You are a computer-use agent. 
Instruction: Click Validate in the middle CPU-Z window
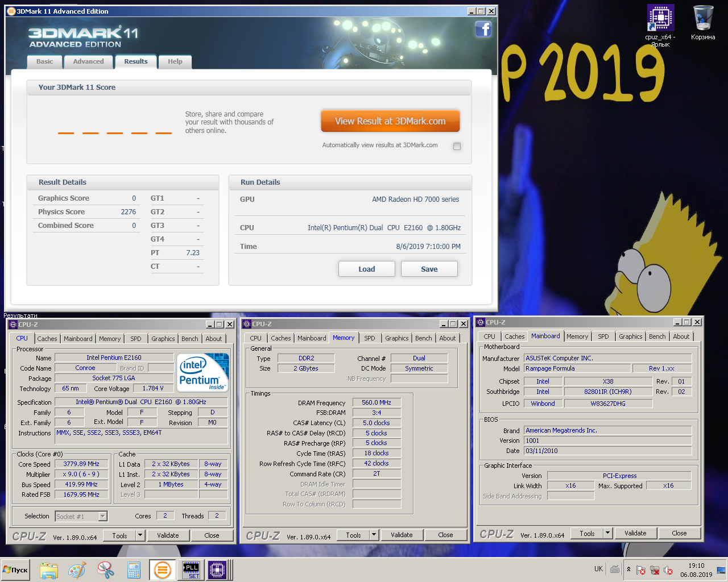point(402,535)
